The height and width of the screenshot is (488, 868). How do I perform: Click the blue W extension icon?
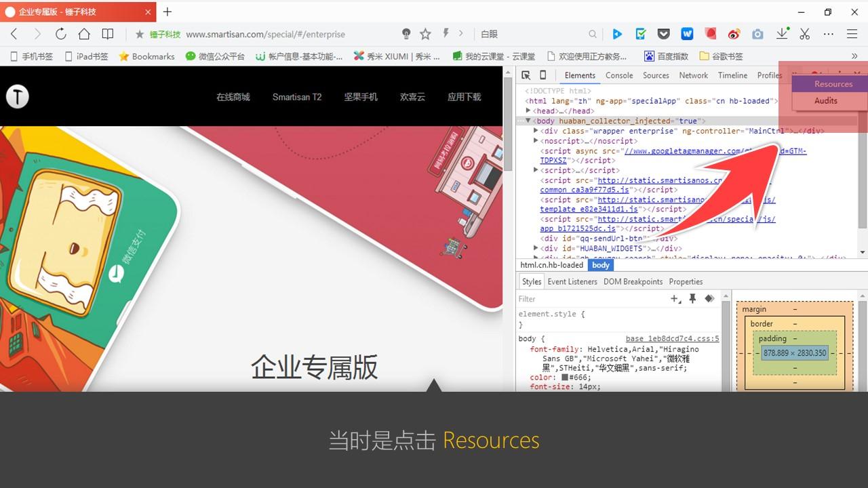688,34
